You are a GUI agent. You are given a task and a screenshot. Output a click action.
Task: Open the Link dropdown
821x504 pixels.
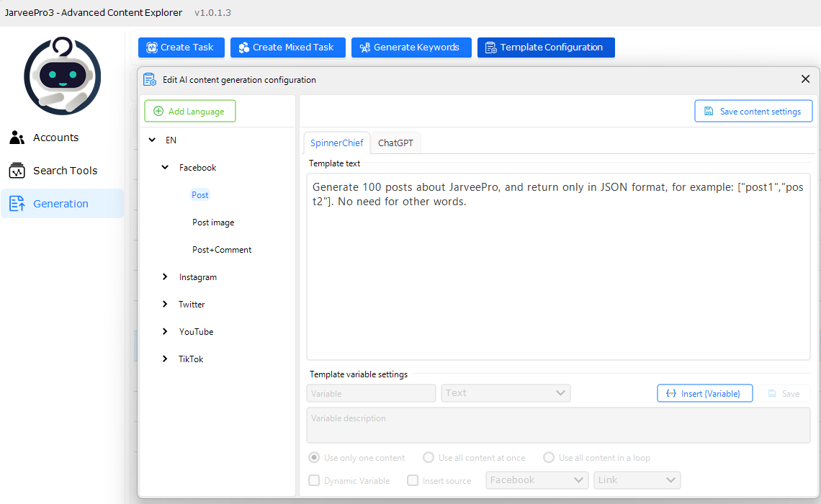637,480
